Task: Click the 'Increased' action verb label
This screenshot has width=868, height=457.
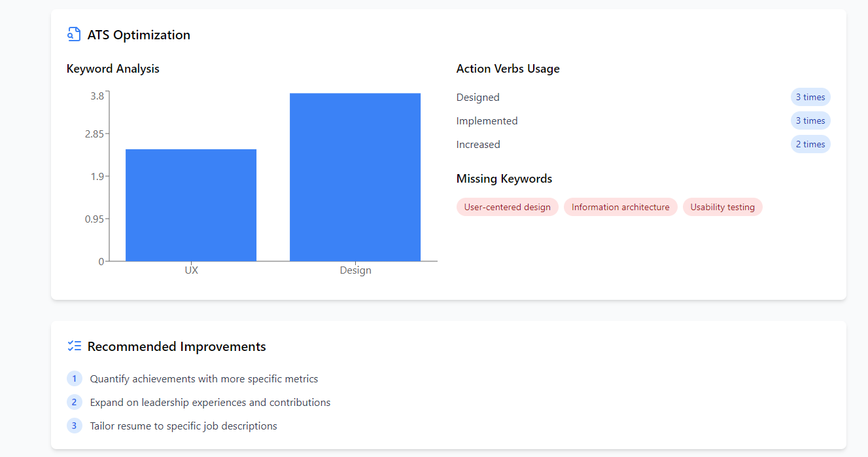Action: (x=478, y=145)
